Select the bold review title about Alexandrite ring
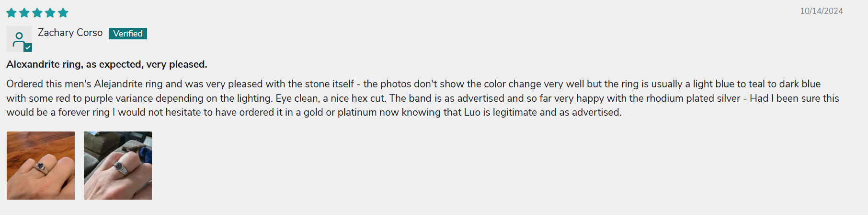Screen dimensions: 868x215 coord(107,64)
